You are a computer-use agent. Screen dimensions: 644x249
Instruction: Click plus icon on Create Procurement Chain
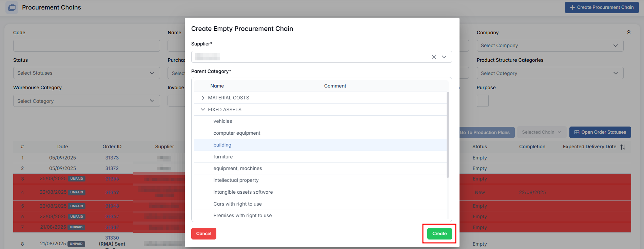click(x=572, y=7)
